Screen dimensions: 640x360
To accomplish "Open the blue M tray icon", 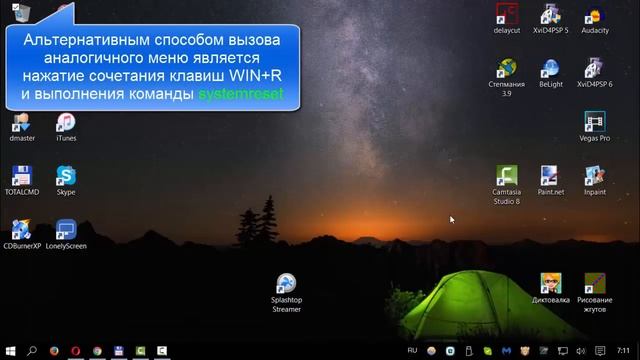I will tap(506, 351).
